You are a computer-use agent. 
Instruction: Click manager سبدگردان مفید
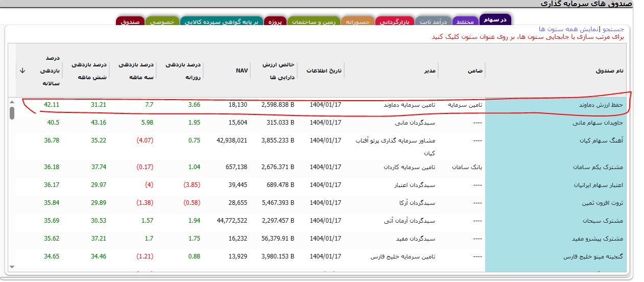(416, 239)
